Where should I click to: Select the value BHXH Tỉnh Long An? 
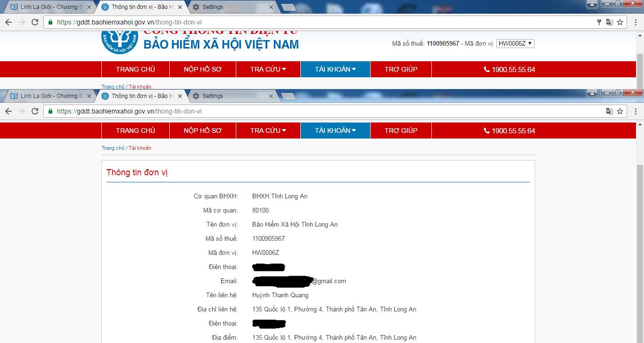click(280, 196)
